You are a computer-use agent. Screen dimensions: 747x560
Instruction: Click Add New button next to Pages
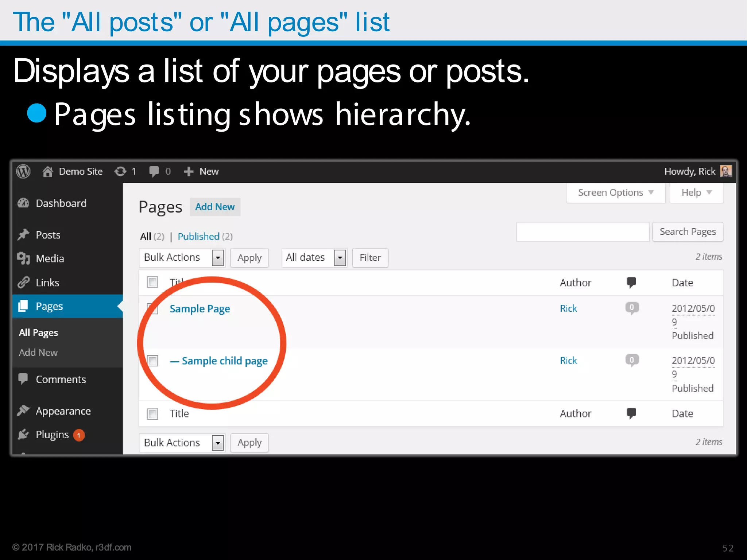(215, 207)
